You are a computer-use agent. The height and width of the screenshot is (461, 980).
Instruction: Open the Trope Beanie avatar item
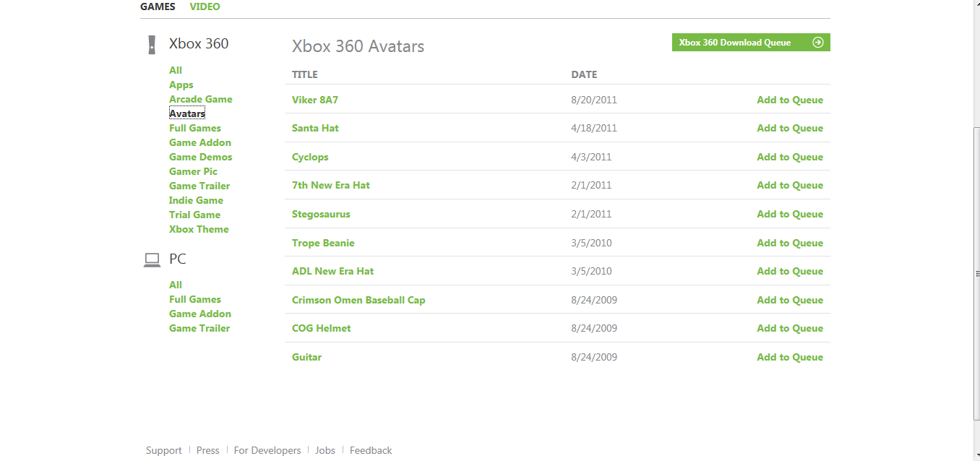[x=323, y=243]
